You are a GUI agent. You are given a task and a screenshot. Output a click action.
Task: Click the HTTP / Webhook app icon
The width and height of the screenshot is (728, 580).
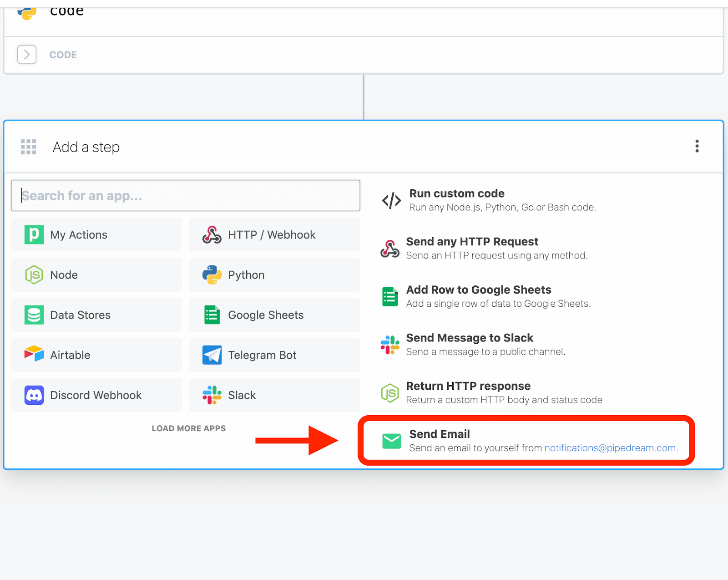click(x=212, y=235)
